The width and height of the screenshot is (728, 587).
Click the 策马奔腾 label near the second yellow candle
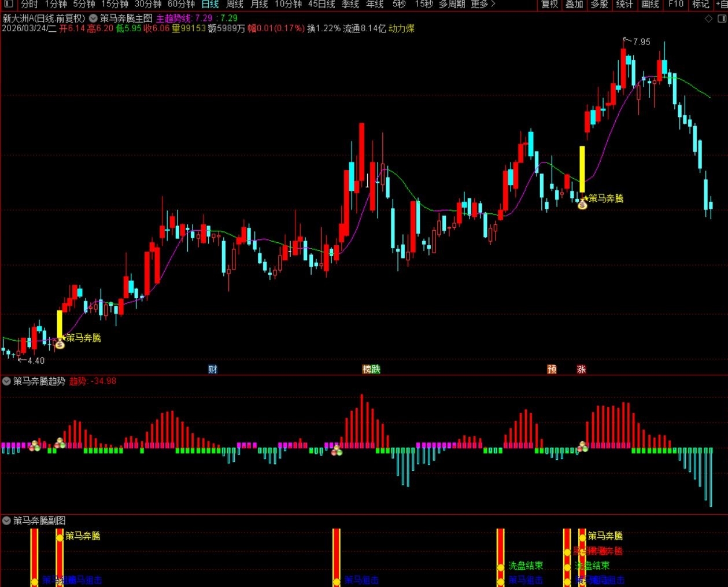(x=606, y=198)
